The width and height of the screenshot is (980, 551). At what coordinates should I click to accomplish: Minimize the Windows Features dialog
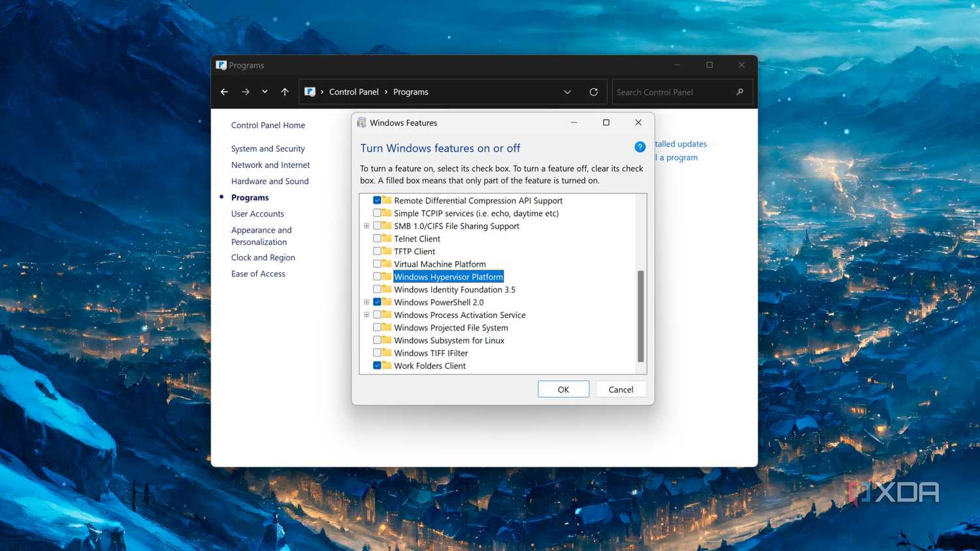point(574,122)
